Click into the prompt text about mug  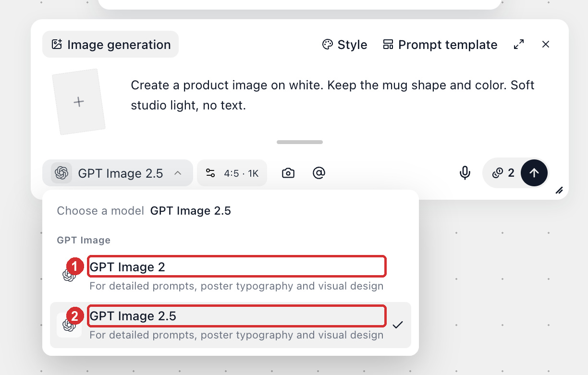pyautogui.click(x=332, y=95)
